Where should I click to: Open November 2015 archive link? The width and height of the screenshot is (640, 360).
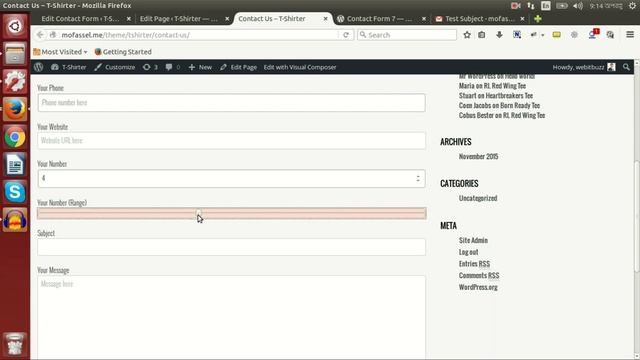click(x=478, y=156)
